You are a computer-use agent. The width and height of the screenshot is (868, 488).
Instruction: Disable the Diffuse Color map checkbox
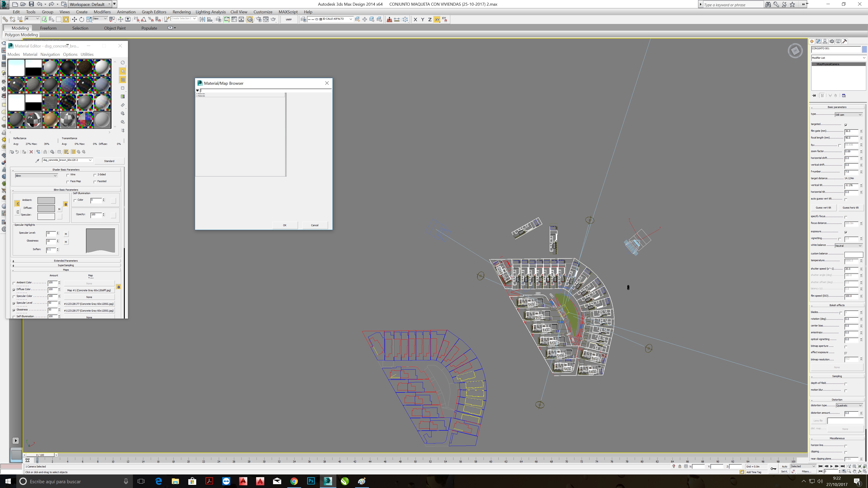coord(14,290)
